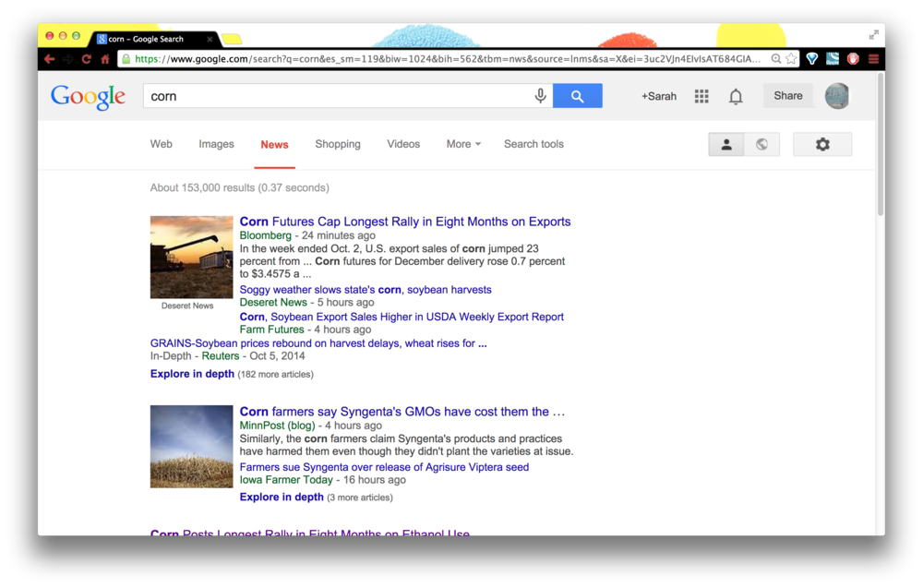Open the search settings gear
This screenshot has height=588, width=923.
click(x=822, y=144)
